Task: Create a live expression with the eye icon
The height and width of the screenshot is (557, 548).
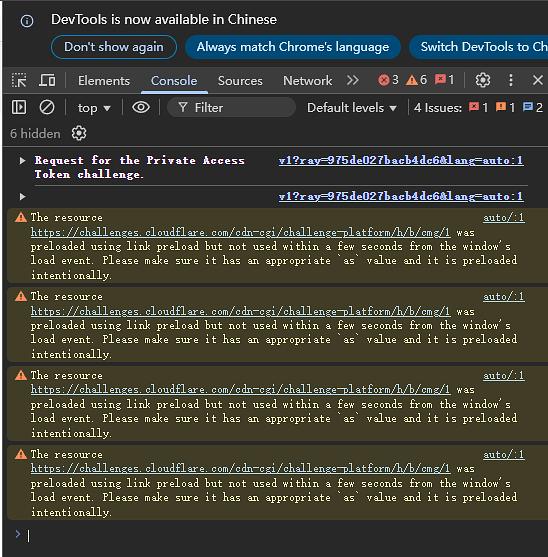Action: coord(141,107)
